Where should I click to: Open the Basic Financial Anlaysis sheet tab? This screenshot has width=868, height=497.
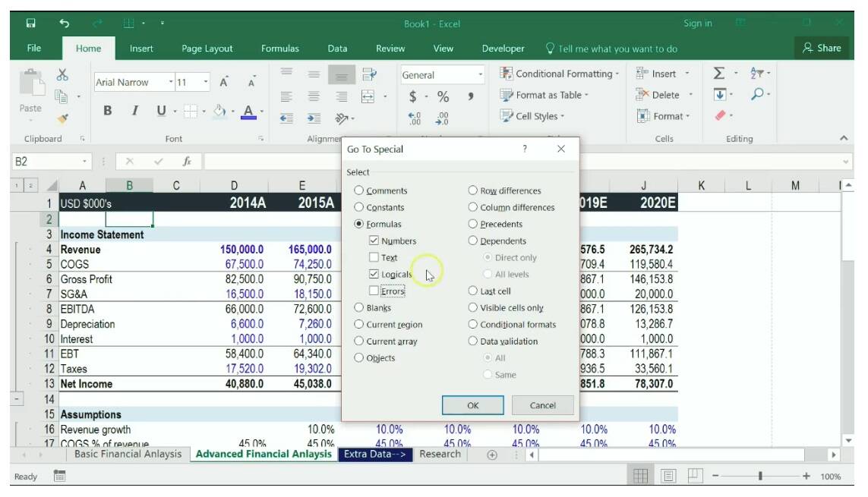(x=128, y=454)
